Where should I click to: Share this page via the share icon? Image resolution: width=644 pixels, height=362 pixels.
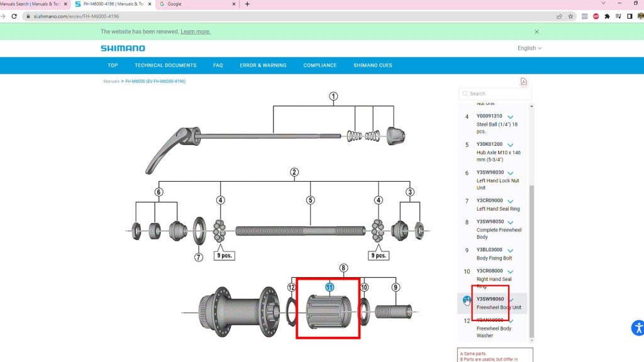click(x=559, y=16)
